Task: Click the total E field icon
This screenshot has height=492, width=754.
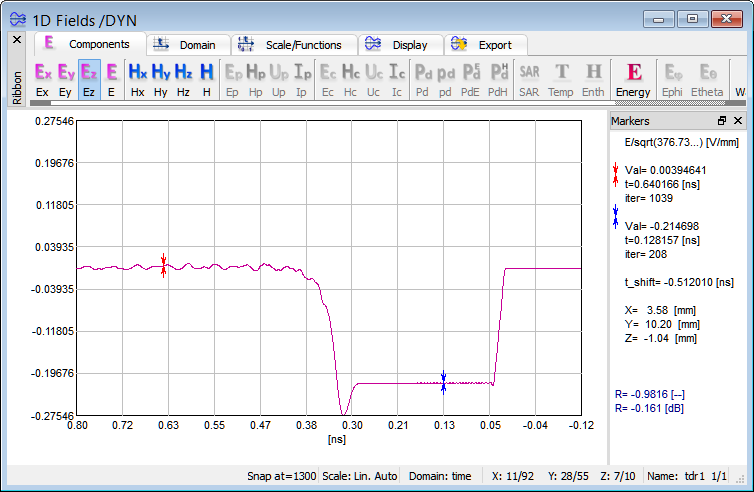Action: (x=112, y=79)
